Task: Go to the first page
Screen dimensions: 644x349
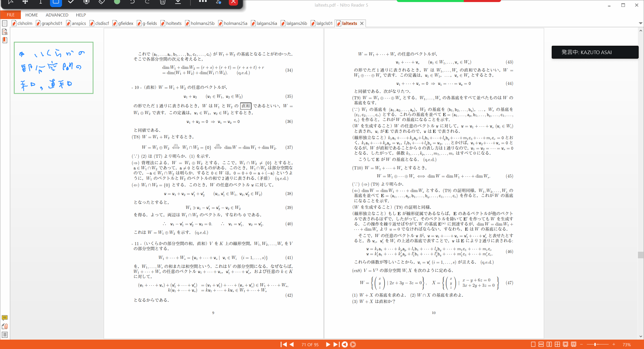Action: tap(283, 344)
